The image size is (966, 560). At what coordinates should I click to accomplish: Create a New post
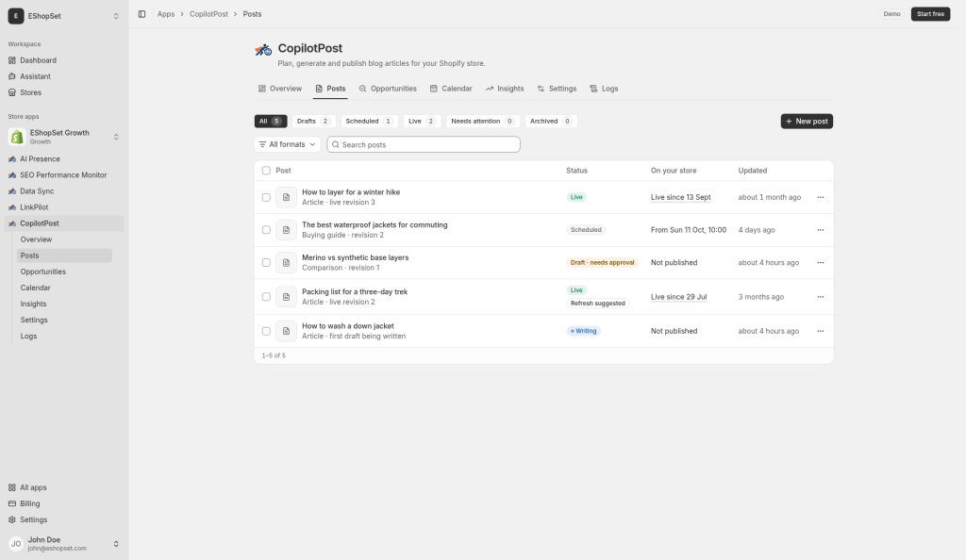[x=807, y=122]
